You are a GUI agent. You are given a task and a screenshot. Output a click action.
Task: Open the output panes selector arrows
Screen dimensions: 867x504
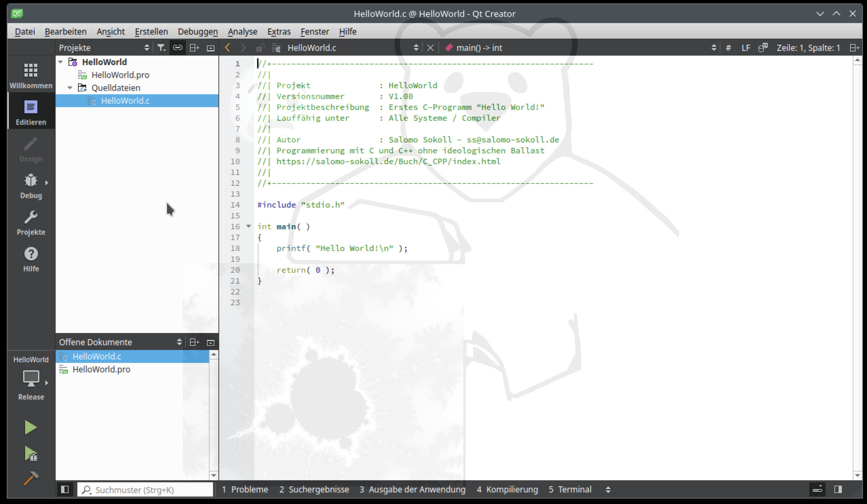tap(608, 490)
